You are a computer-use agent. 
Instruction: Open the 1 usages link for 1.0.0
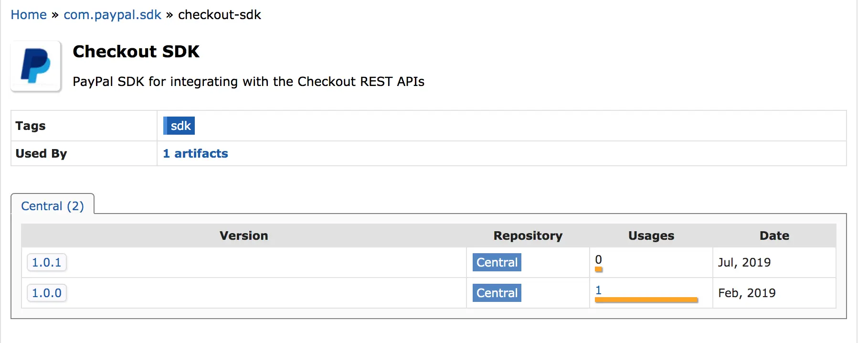pyautogui.click(x=598, y=290)
